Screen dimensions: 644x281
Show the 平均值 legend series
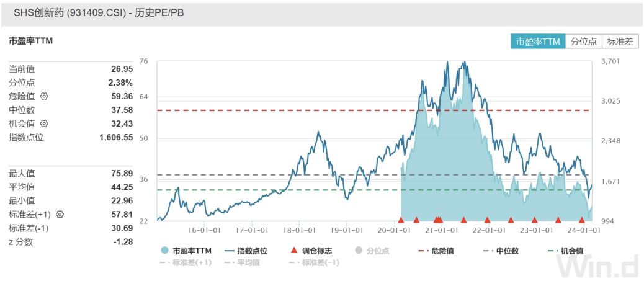242,262
